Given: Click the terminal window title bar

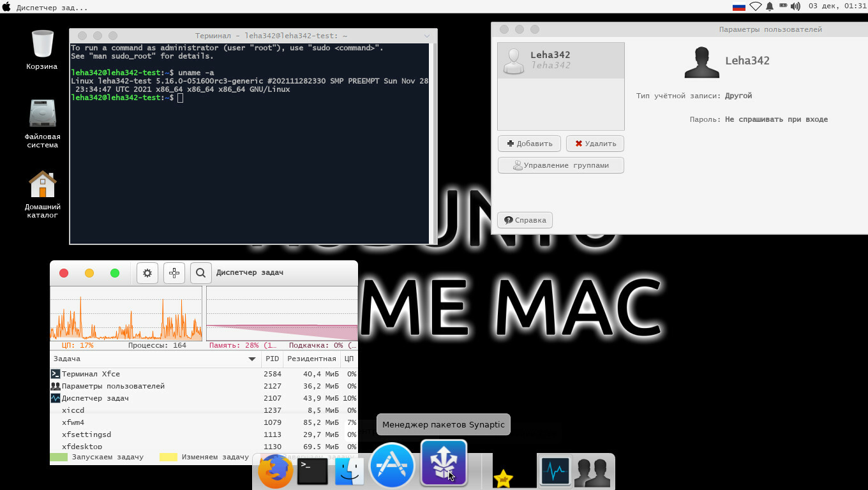Looking at the screenshot, I should [253, 36].
